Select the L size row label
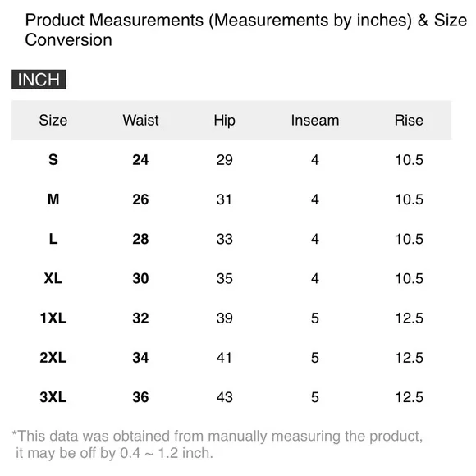This screenshot has height=476, width=476. (x=53, y=239)
